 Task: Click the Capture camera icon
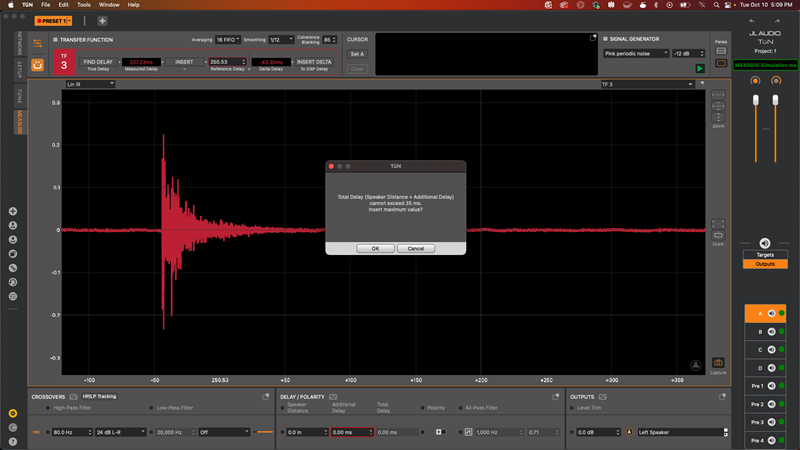(x=718, y=363)
